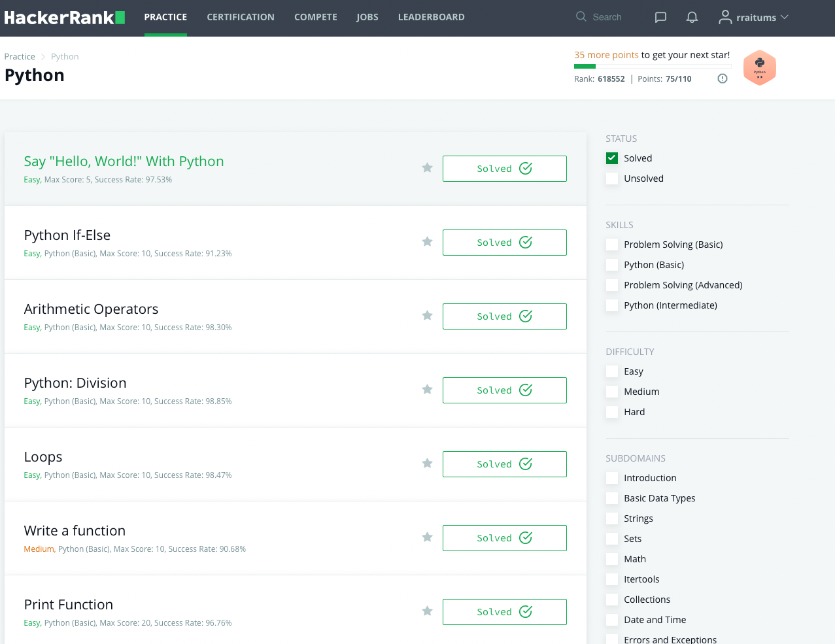835x644 pixels.
Task: Open the Say "Hello, World!" With Python challenge
Action: [124, 161]
